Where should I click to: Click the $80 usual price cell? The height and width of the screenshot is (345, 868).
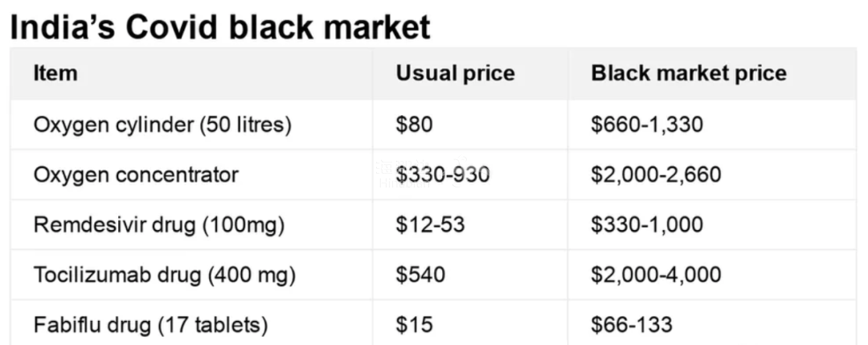(414, 125)
